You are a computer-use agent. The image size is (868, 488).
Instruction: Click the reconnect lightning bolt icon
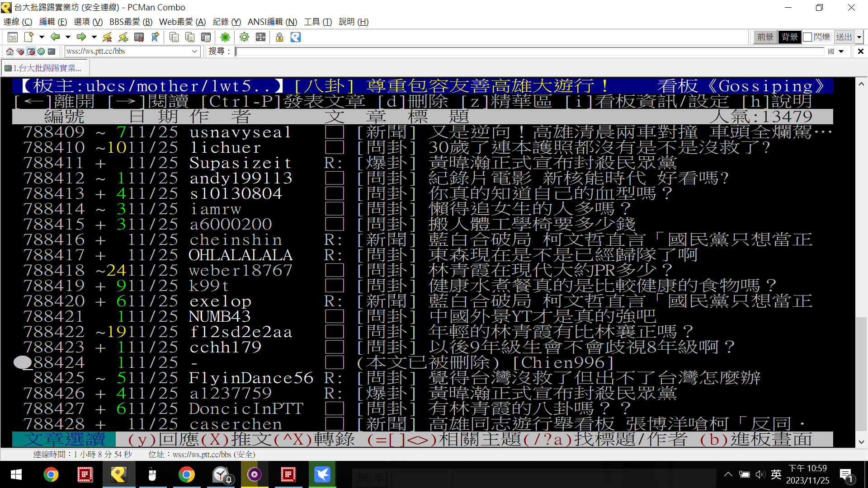click(123, 37)
